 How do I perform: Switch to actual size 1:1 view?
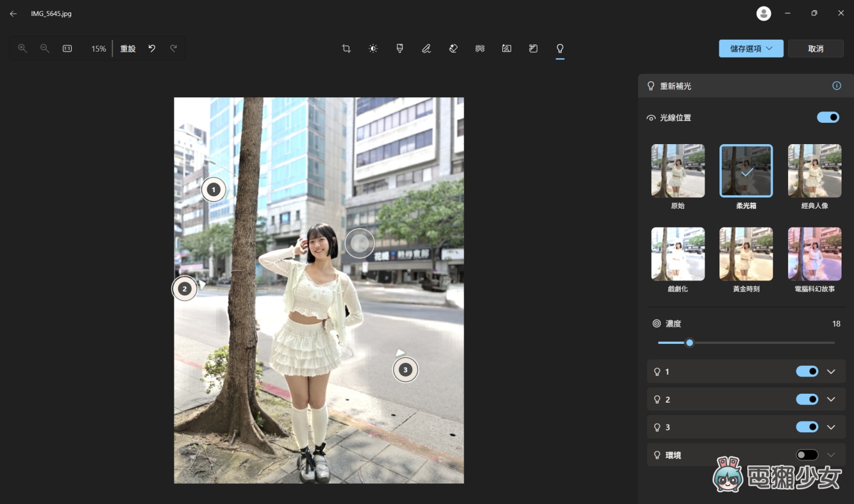coord(67,49)
